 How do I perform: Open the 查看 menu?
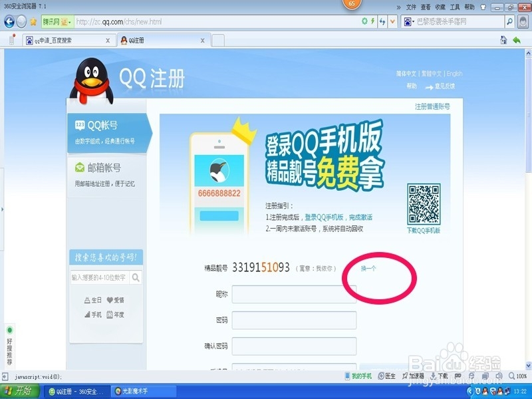pyautogui.click(x=426, y=7)
